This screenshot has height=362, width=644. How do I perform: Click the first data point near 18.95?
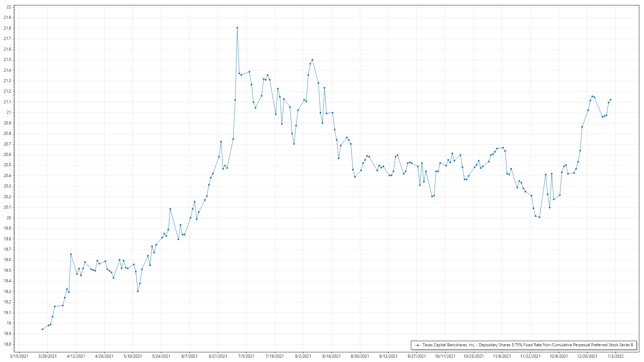point(42,329)
